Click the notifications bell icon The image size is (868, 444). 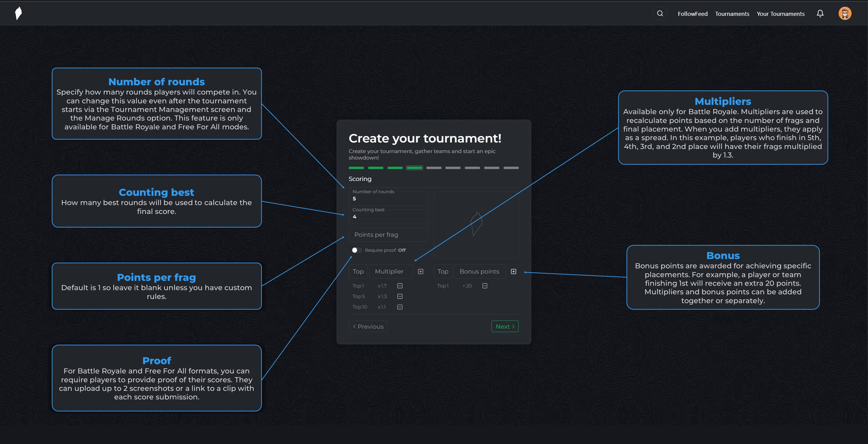(x=820, y=14)
